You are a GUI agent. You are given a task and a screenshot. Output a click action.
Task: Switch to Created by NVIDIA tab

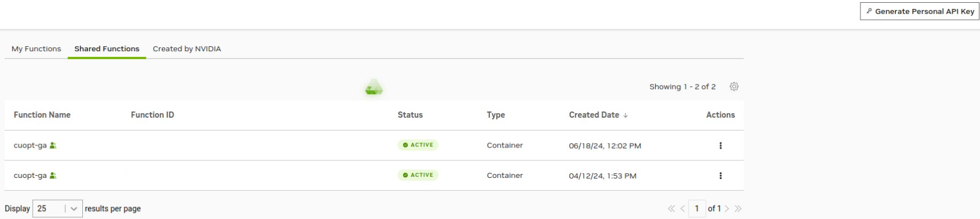(x=187, y=49)
